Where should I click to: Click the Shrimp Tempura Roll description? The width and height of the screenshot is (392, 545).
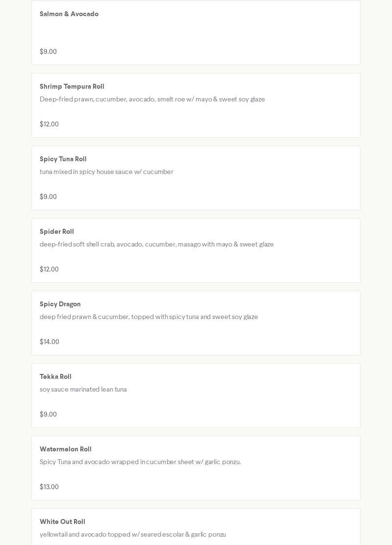[x=152, y=99]
